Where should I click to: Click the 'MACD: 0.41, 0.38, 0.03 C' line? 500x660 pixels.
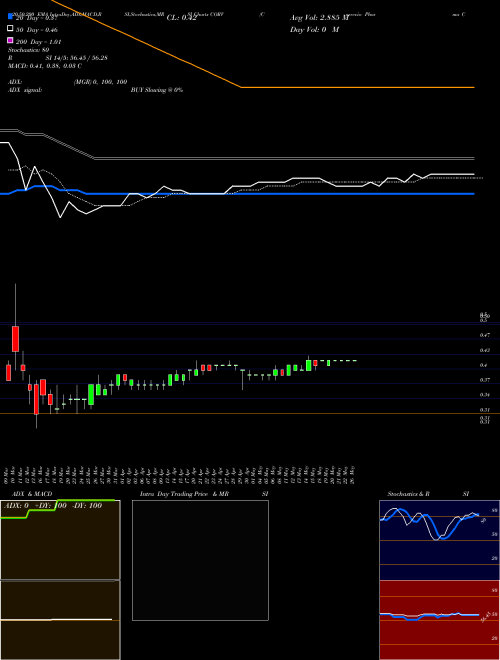click(x=45, y=66)
